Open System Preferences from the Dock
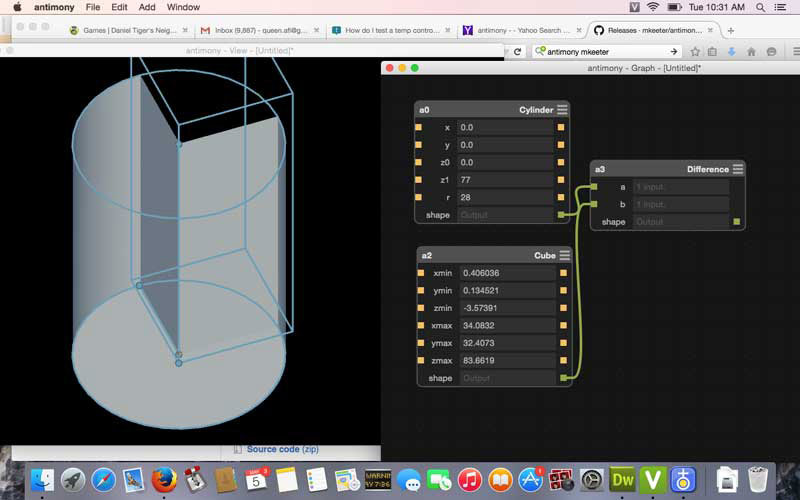Image resolution: width=800 pixels, height=500 pixels. 592,481
